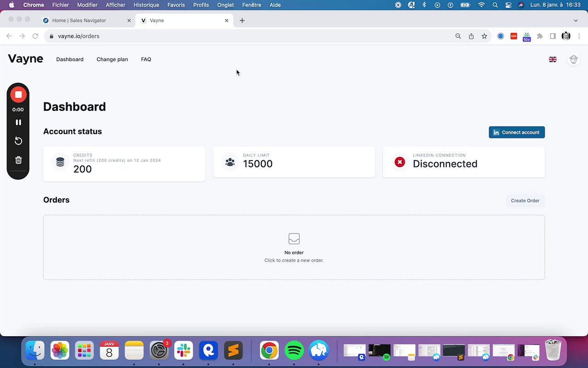The image size is (588, 368).
Task: Switch language via the UK flag icon
Action: (553, 59)
